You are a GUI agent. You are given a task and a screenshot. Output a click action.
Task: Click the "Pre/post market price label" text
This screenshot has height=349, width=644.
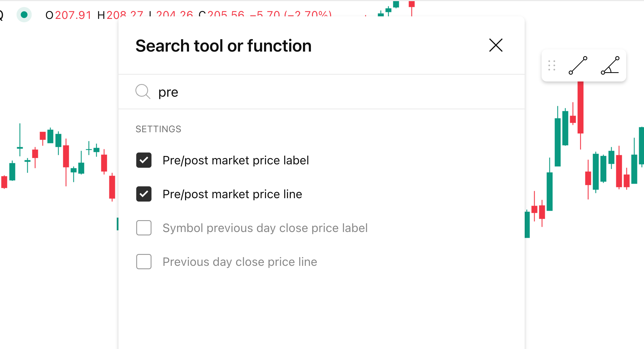point(236,160)
